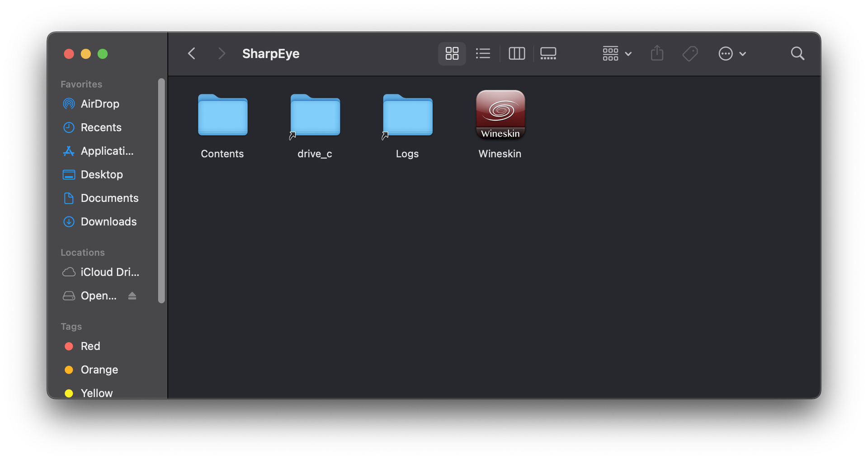Screen dimensions: 868x461
Task: Filter by the Red tag
Action: pyautogui.click(x=90, y=346)
